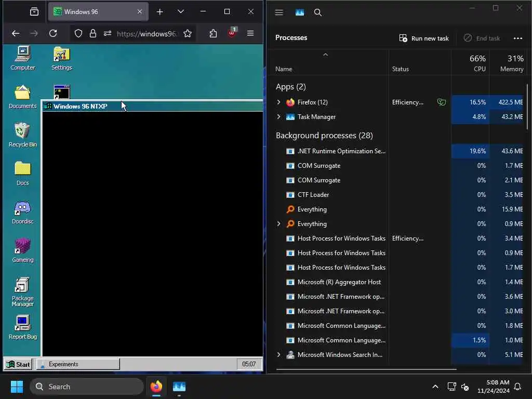
Task: Open the Recycle Bin icon
Action: [23, 135]
